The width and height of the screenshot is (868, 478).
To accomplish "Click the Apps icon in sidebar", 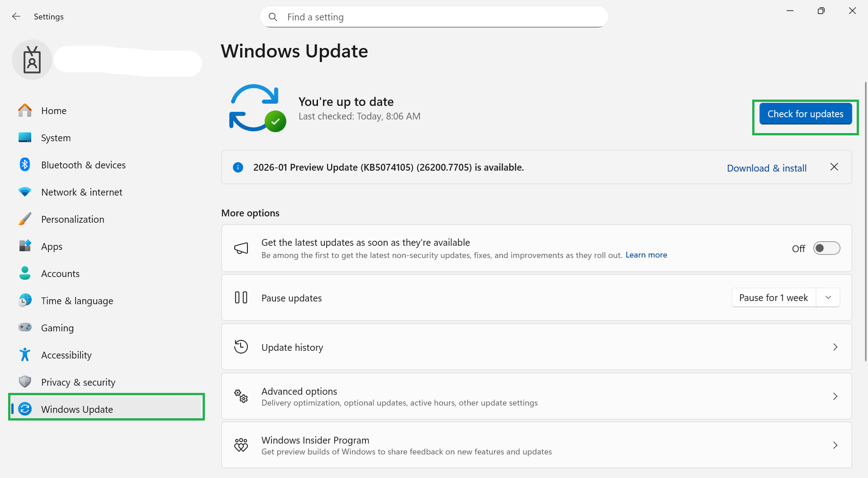I will click(25, 246).
